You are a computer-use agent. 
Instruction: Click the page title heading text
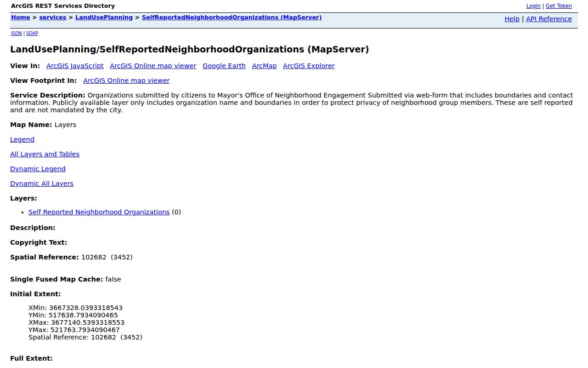[189, 49]
